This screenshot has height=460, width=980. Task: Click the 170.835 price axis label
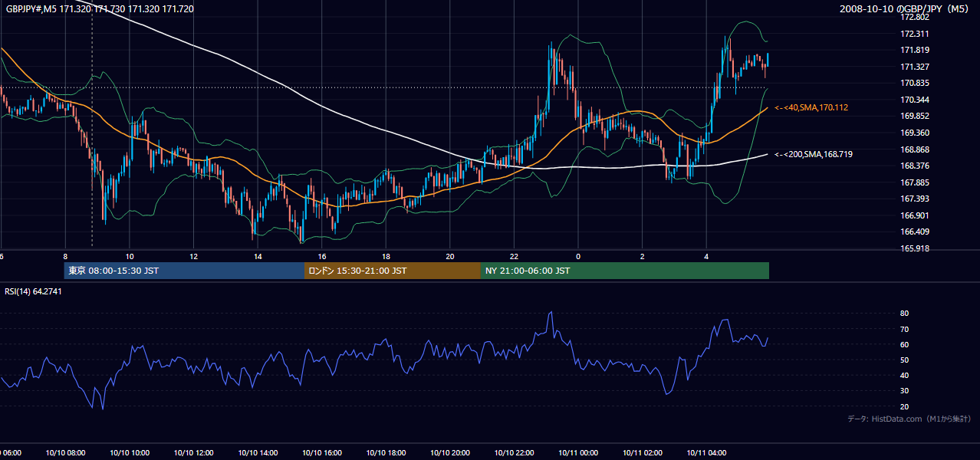(x=915, y=84)
